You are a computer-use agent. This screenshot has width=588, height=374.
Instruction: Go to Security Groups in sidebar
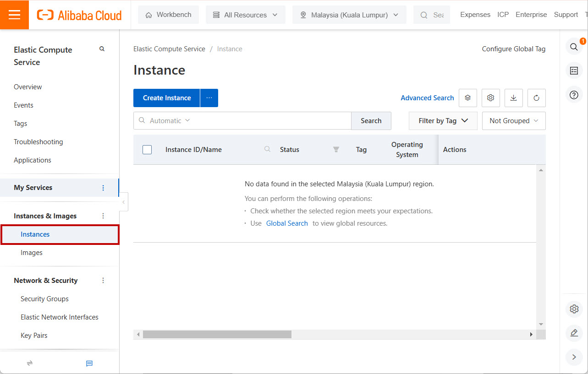[x=44, y=299]
